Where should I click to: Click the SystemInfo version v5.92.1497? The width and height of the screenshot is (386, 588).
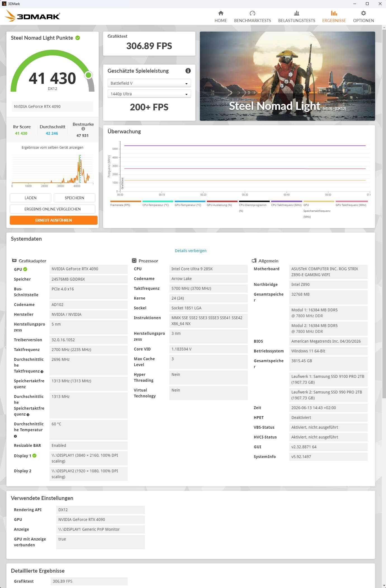(328, 457)
